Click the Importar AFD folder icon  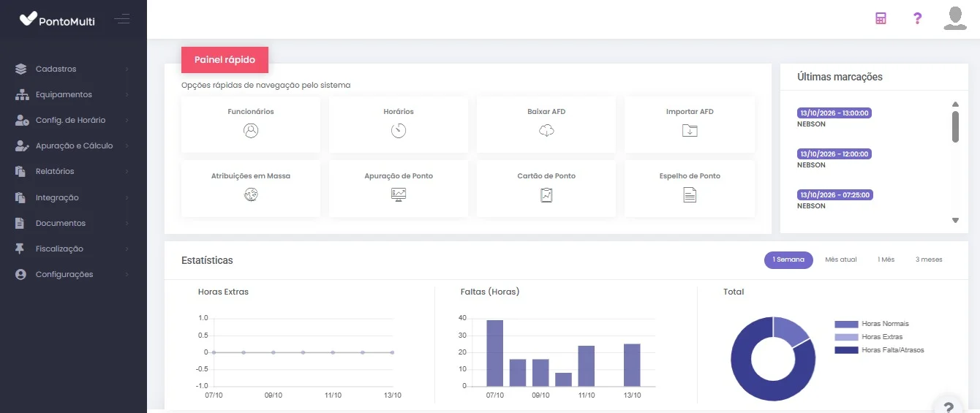click(690, 131)
